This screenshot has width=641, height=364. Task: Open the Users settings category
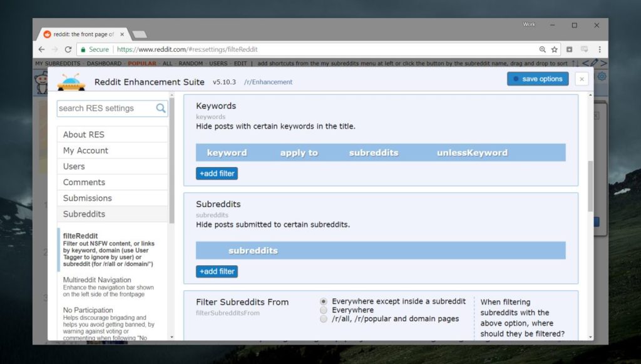coord(113,166)
